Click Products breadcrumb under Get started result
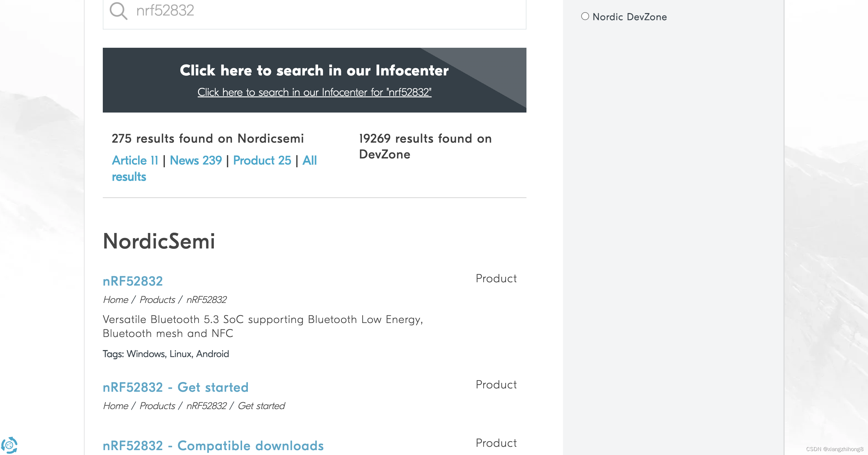Viewport: 868px width, 455px height. pyautogui.click(x=157, y=406)
